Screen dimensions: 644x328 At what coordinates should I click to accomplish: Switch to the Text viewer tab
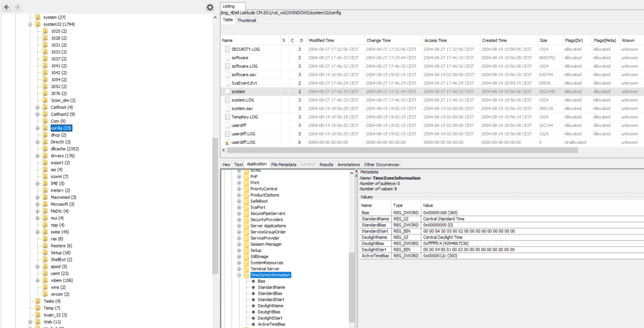point(238,164)
